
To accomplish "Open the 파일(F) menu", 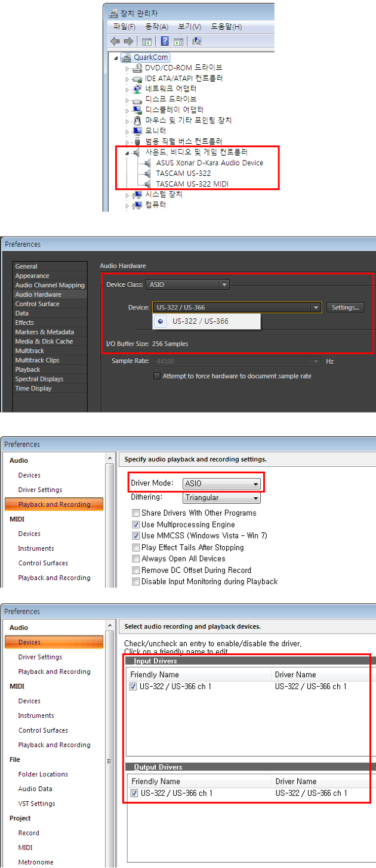I will click(124, 27).
